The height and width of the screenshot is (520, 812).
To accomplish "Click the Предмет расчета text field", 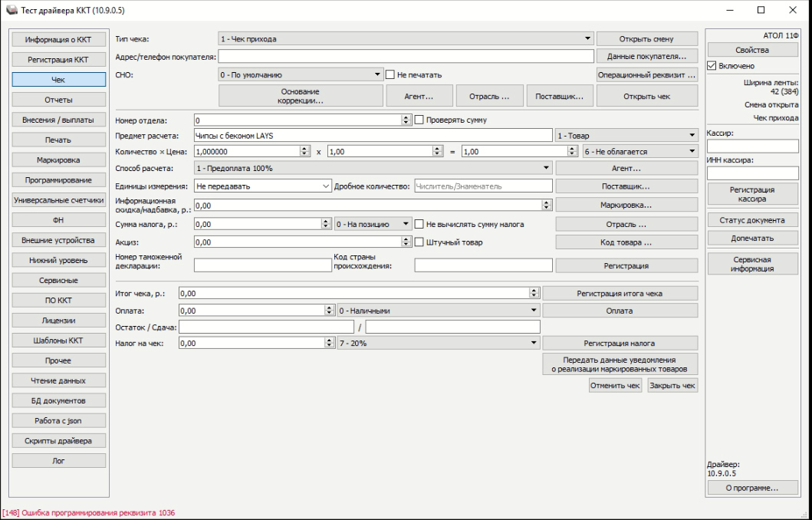I will 372,136.
